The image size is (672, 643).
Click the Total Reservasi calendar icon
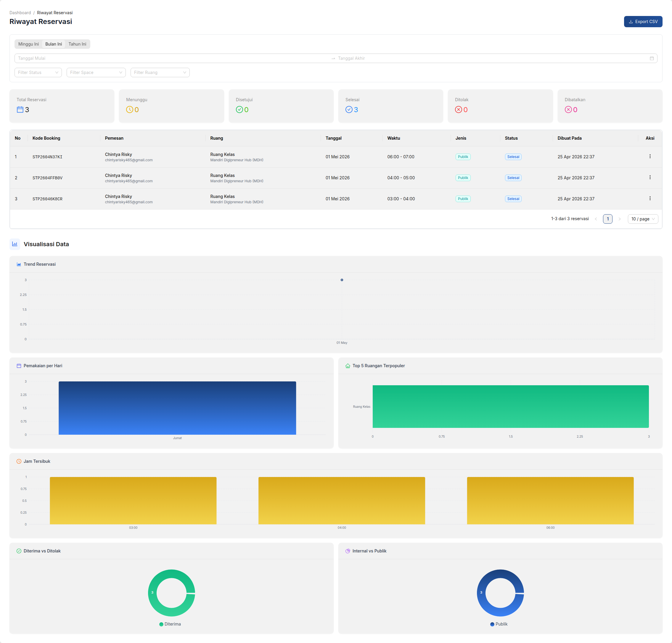[20, 110]
